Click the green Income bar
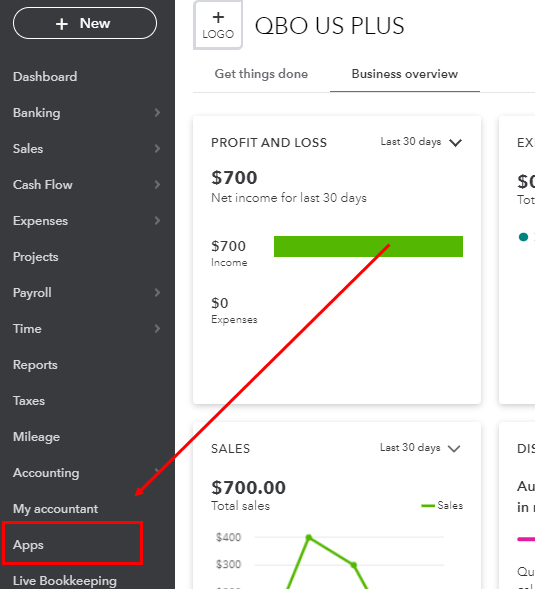 (368, 246)
